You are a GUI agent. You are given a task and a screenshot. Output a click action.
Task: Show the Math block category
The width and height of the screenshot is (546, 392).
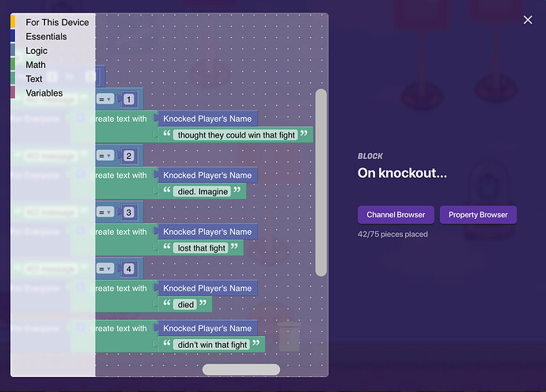coord(36,65)
